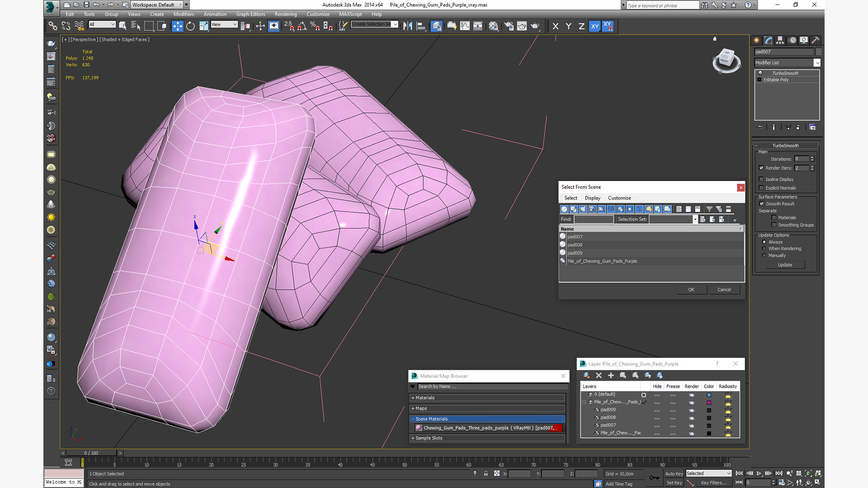Enable Explicit Normals checkbox
Viewport: 868px width, 488px height.
761,188
